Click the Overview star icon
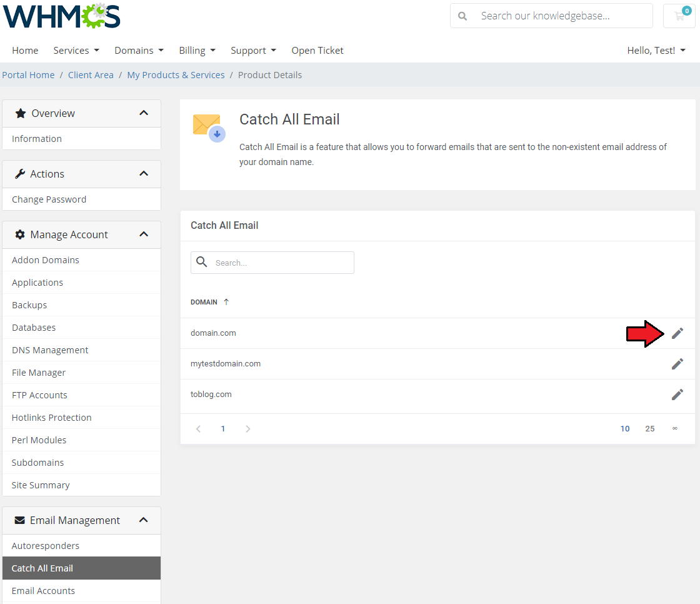The image size is (700, 604). click(x=21, y=113)
